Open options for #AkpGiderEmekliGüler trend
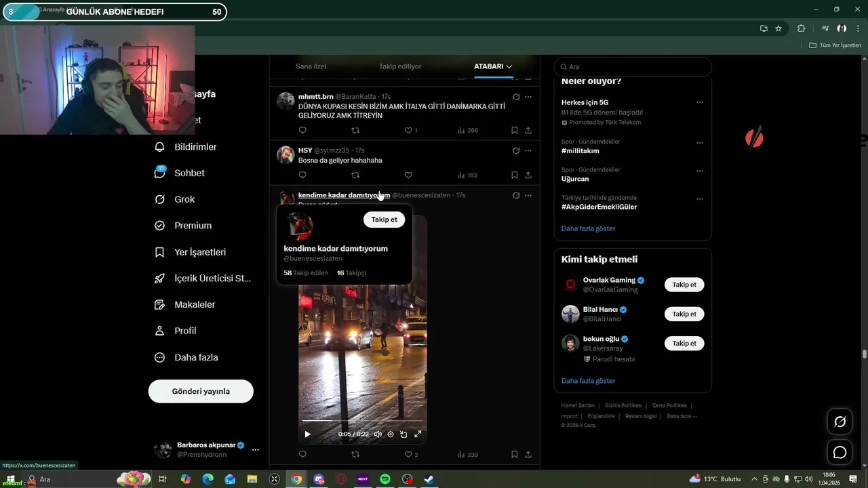 point(700,199)
